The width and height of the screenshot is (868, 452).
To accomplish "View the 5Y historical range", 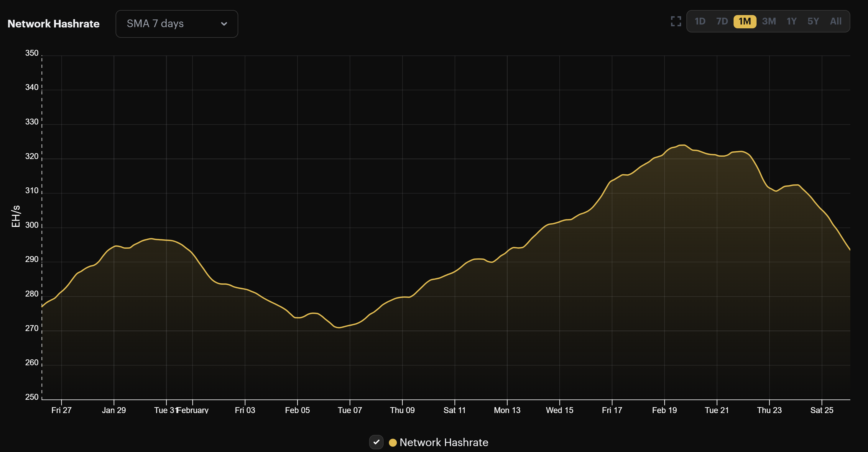I will coord(813,21).
